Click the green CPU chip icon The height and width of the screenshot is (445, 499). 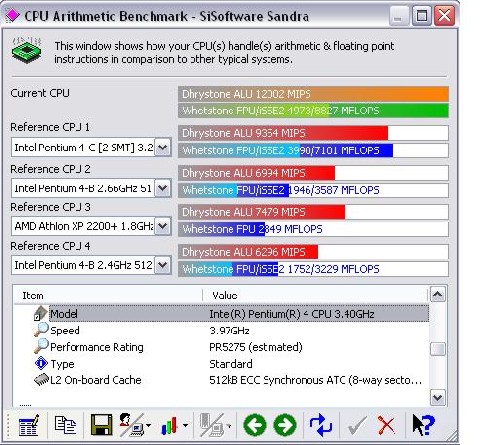(x=26, y=50)
